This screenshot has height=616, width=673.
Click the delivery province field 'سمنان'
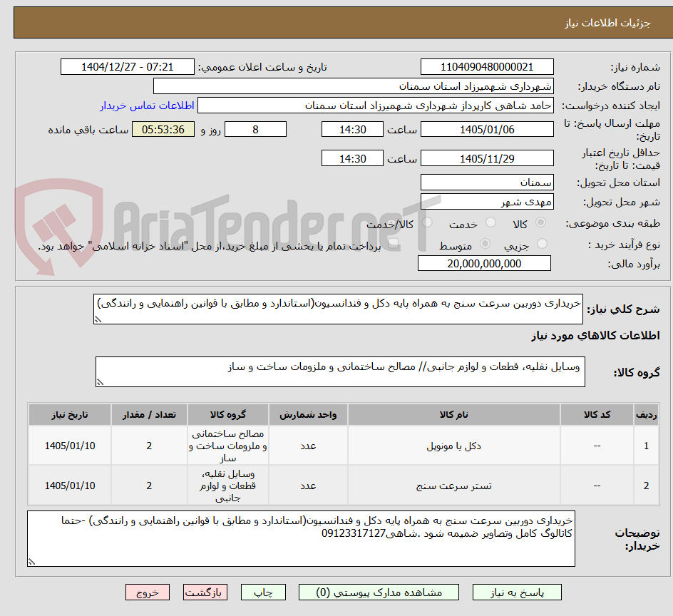(x=487, y=183)
